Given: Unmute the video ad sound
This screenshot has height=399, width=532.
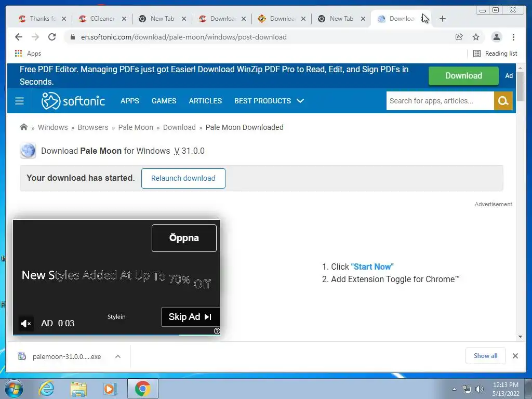Looking at the screenshot, I should pyautogui.click(x=26, y=323).
